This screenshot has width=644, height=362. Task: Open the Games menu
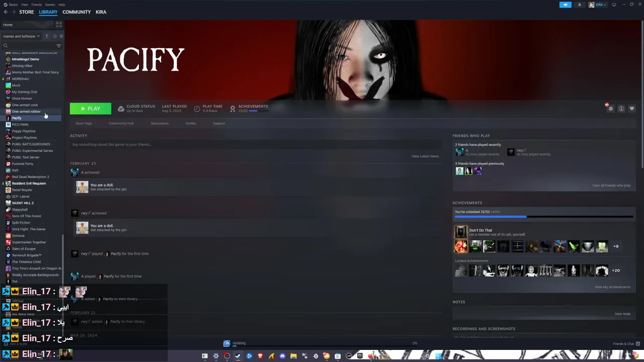[50, 5]
